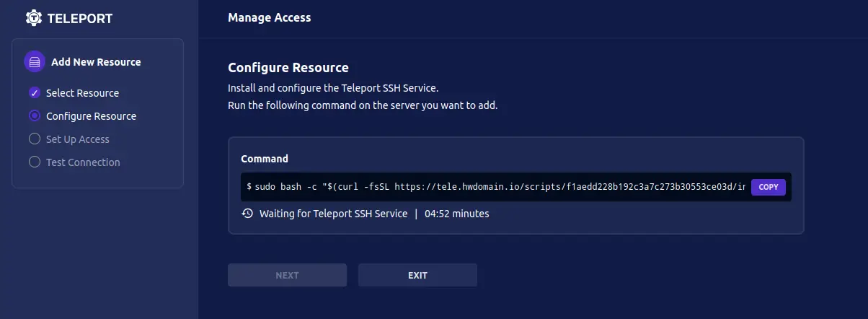Click the Test Connection step label
This screenshot has height=319, width=868.
(83, 162)
